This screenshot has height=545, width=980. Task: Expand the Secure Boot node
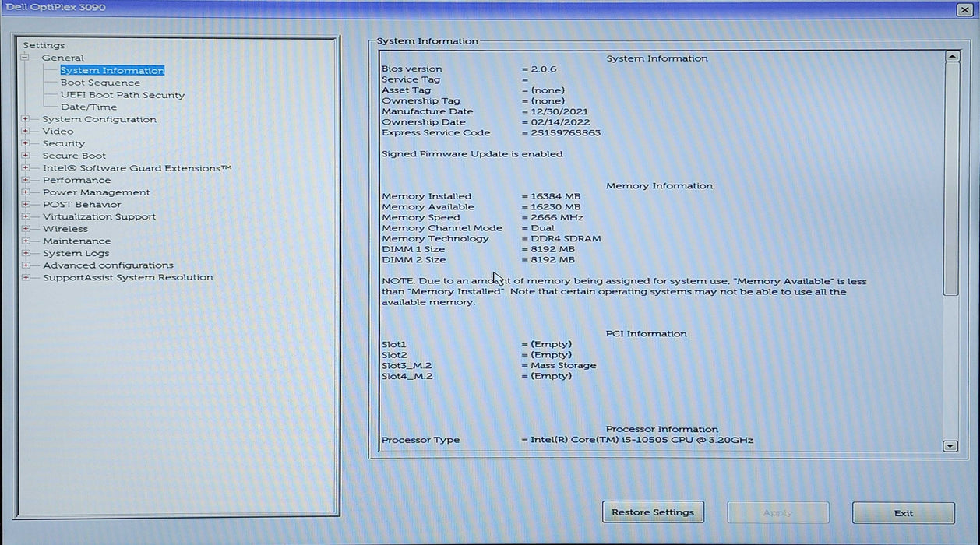(26, 156)
